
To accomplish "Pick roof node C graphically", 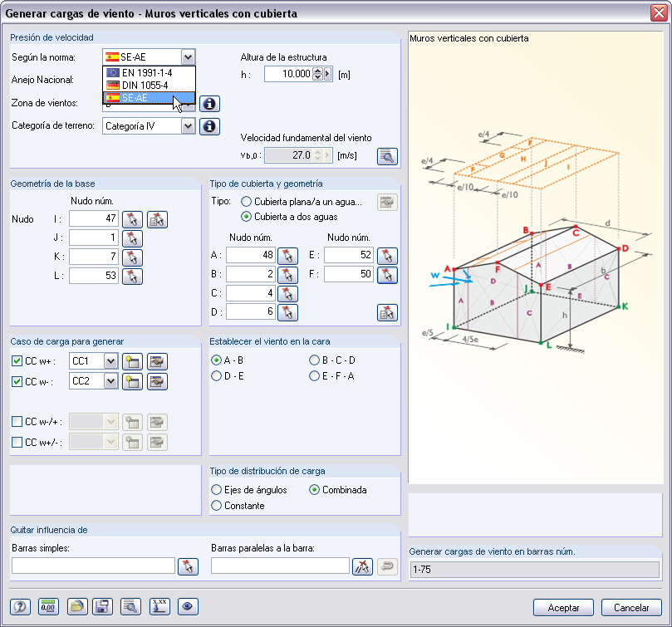I will coord(287,294).
